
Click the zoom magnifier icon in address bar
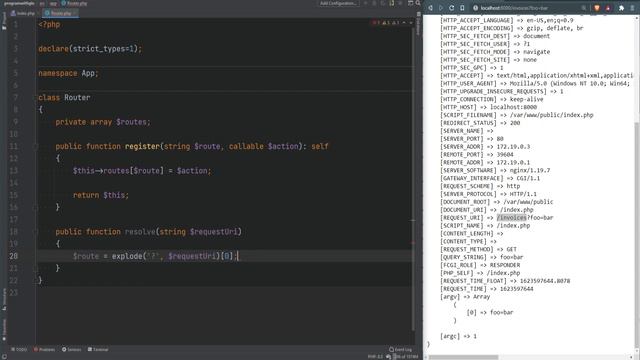click(584, 8)
